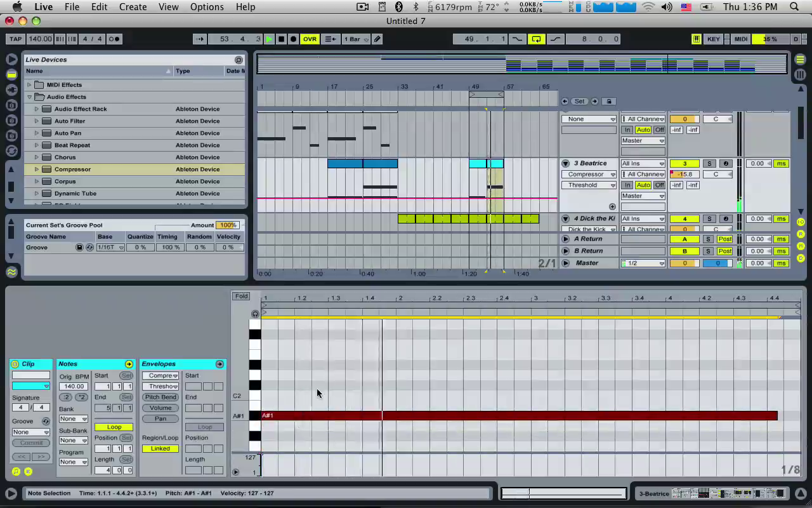Viewport: 812px width, 508px height.
Task: Arm the 3 Beatrice track
Action: pyautogui.click(x=726, y=163)
